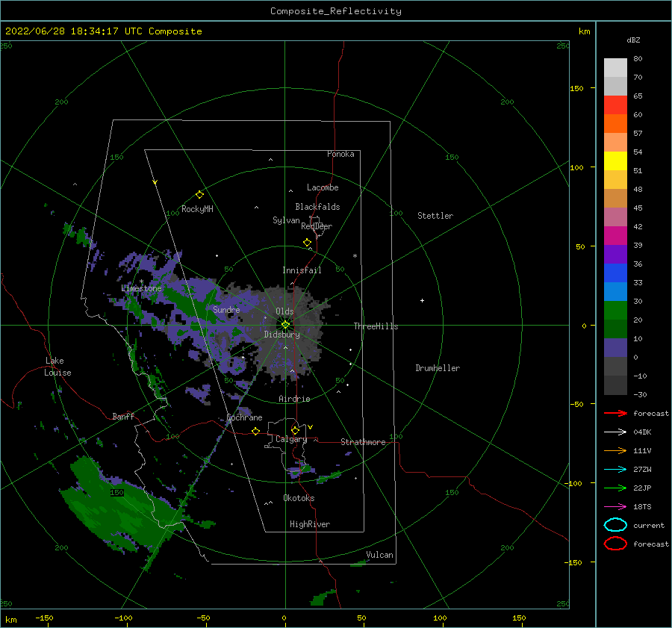Pick the blue 36 dBZ swatch

(x=615, y=273)
